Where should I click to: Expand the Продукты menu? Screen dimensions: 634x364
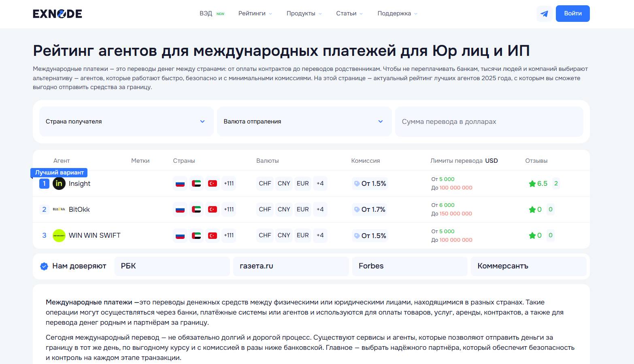304,14
